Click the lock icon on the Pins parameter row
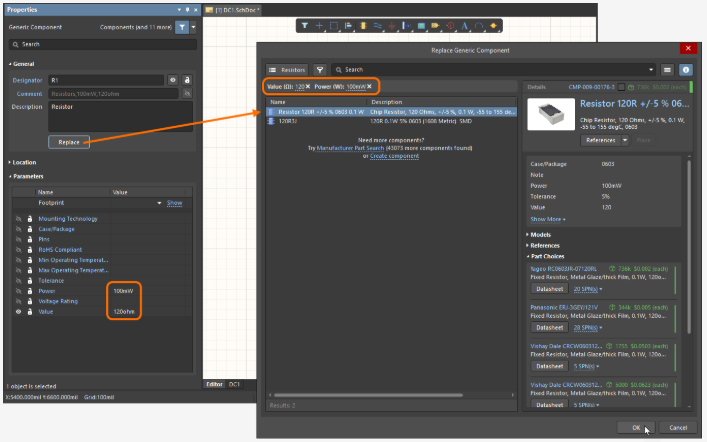Viewport: 707px width, 442px height. click(x=30, y=239)
